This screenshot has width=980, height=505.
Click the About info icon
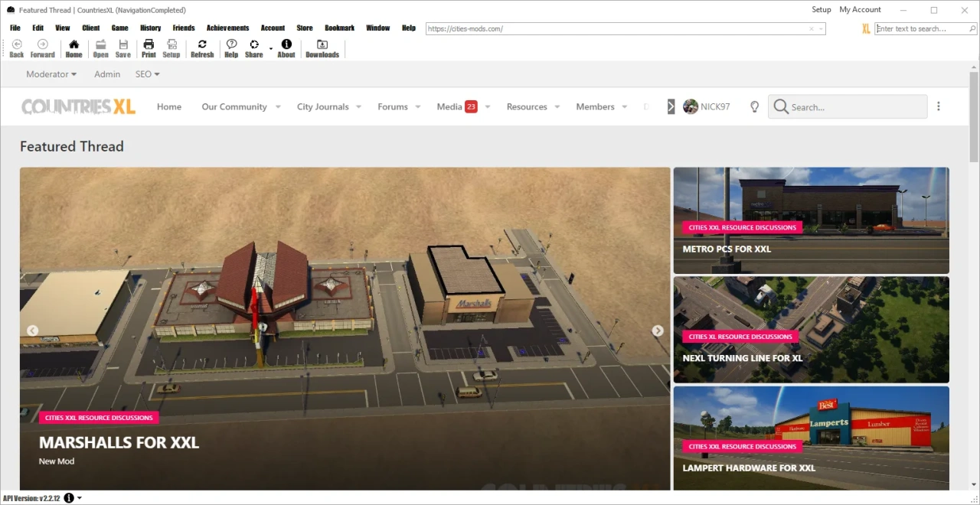click(x=286, y=44)
